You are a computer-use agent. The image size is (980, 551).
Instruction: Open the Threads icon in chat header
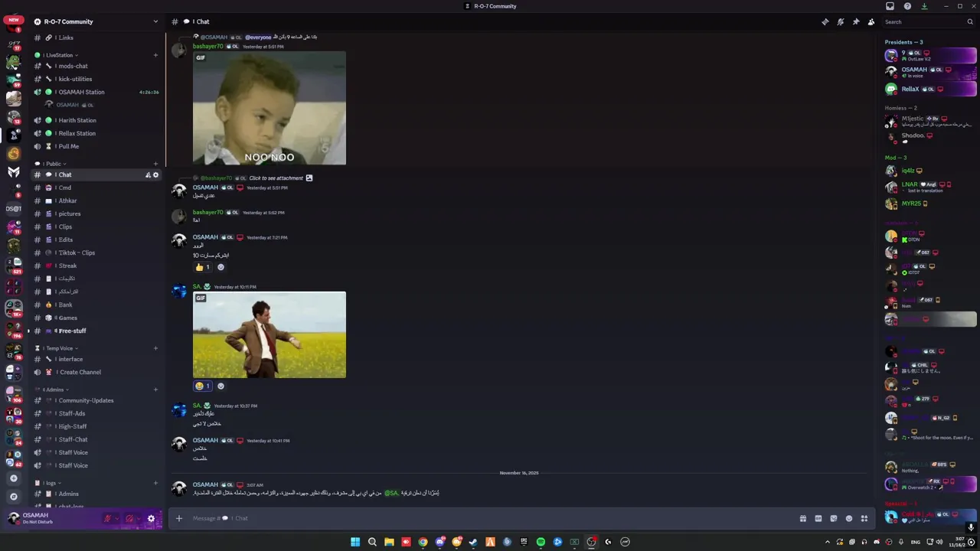point(825,21)
